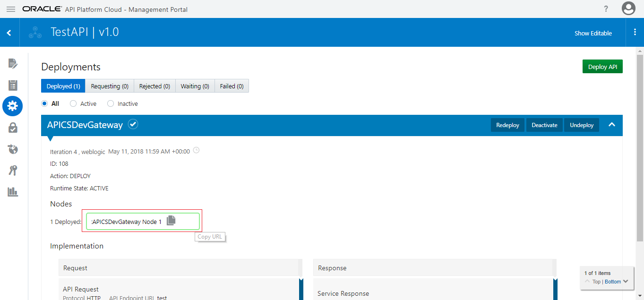The image size is (644, 300).
Task: Open the keys sidebar icon
Action: tap(13, 171)
